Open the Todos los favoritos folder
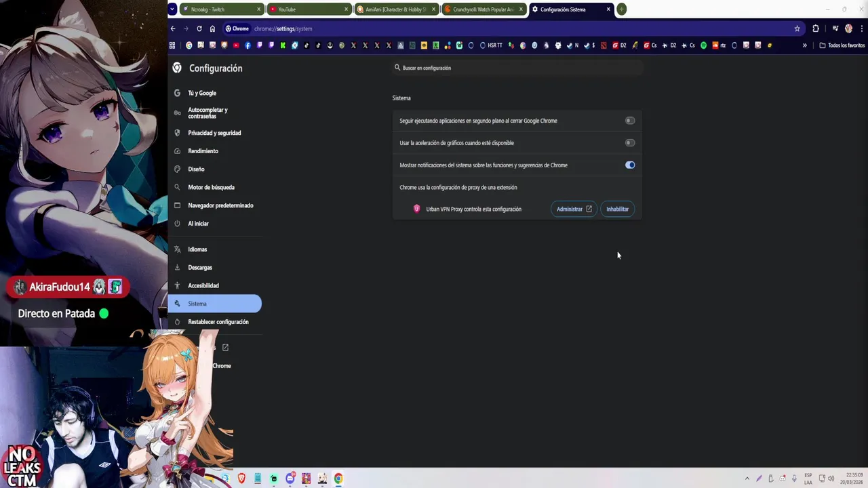 tap(842, 45)
